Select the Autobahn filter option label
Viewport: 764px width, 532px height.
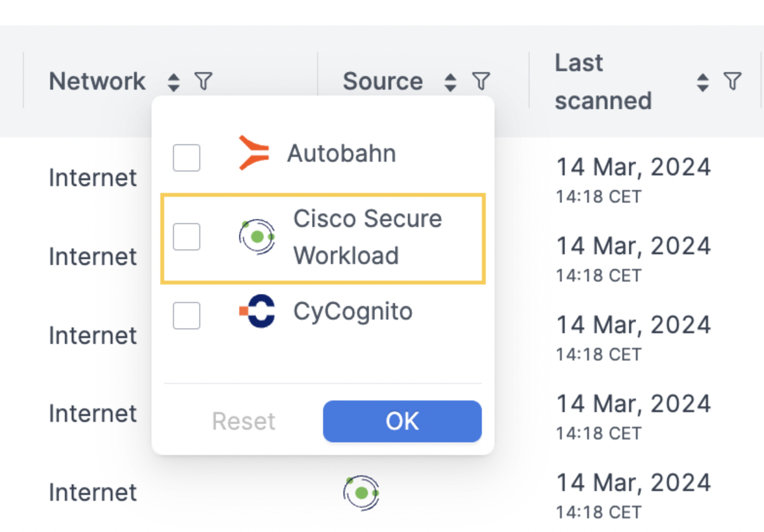(342, 153)
